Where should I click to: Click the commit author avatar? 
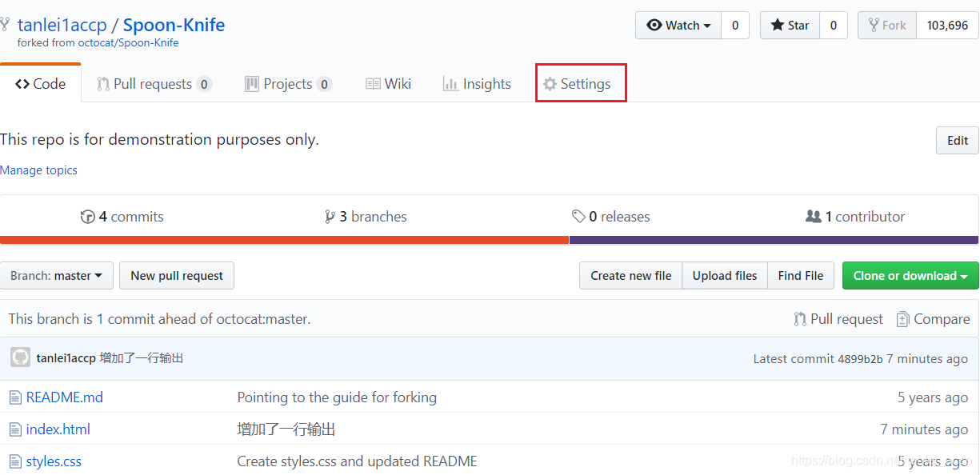(x=20, y=358)
